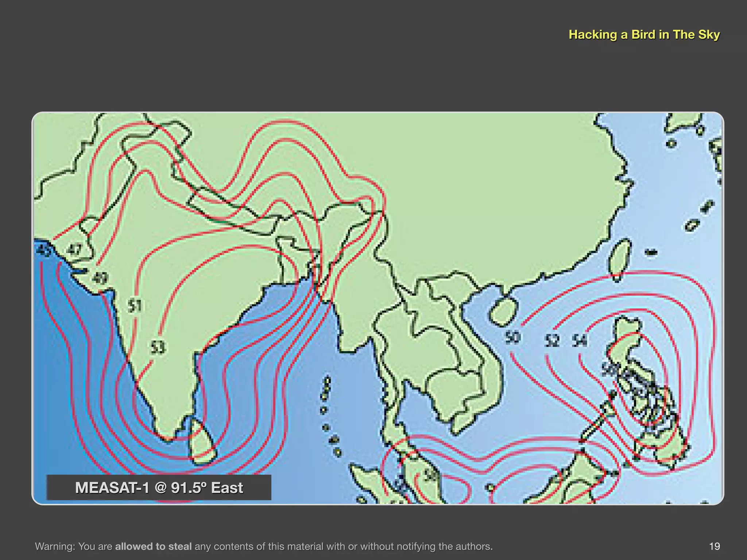747x560 pixels.
Task: Click the contour label 51 over India
Action: pyautogui.click(x=135, y=306)
